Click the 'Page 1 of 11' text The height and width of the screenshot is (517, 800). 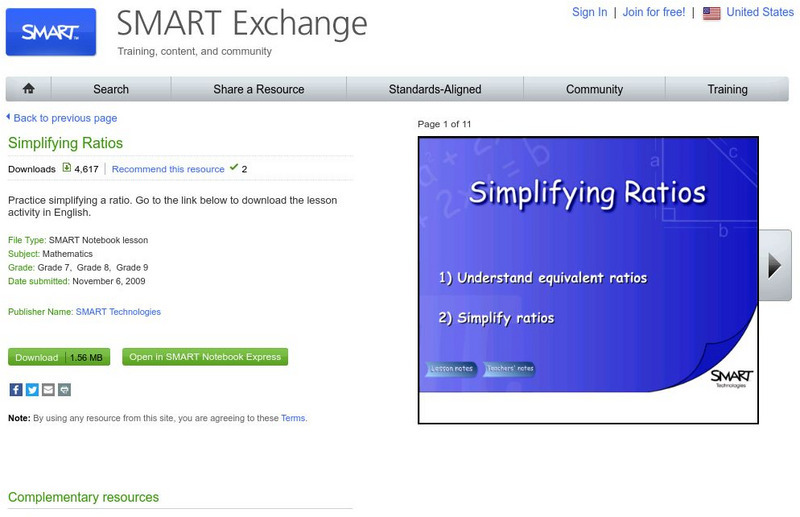444,124
